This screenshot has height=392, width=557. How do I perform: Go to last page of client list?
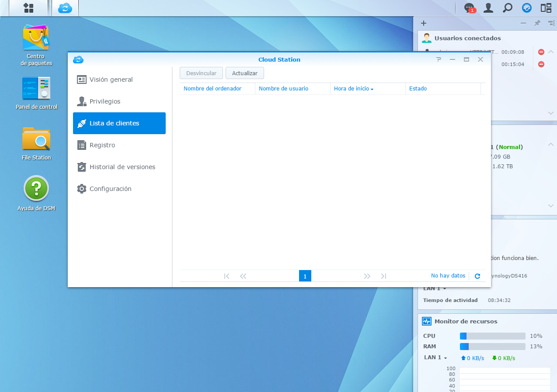383,276
